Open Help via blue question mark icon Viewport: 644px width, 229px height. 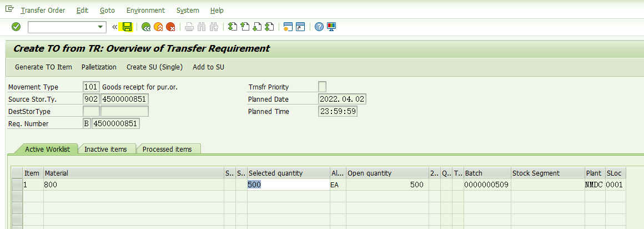(x=319, y=27)
